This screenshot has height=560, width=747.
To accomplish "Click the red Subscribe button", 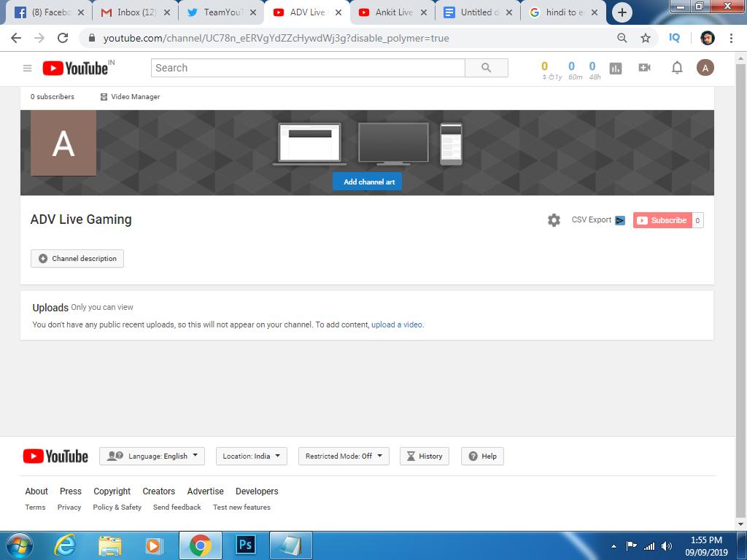I will pyautogui.click(x=662, y=220).
